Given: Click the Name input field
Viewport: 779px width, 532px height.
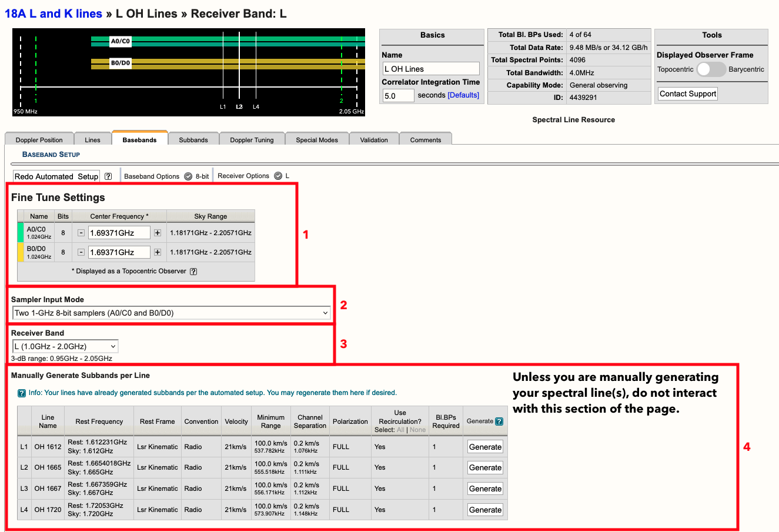Looking at the screenshot, I should coord(431,69).
